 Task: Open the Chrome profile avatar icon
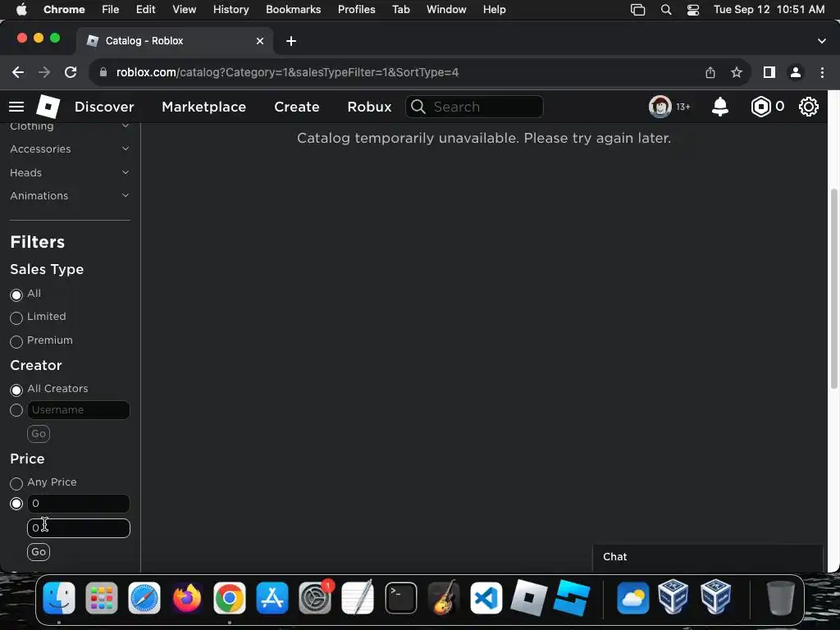pyautogui.click(x=796, y=72)
